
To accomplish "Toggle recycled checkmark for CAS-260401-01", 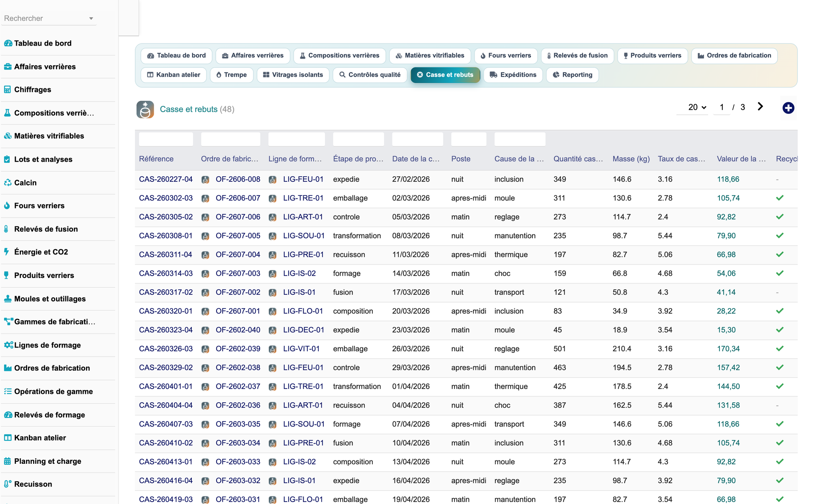I will [x=780, y=386].
